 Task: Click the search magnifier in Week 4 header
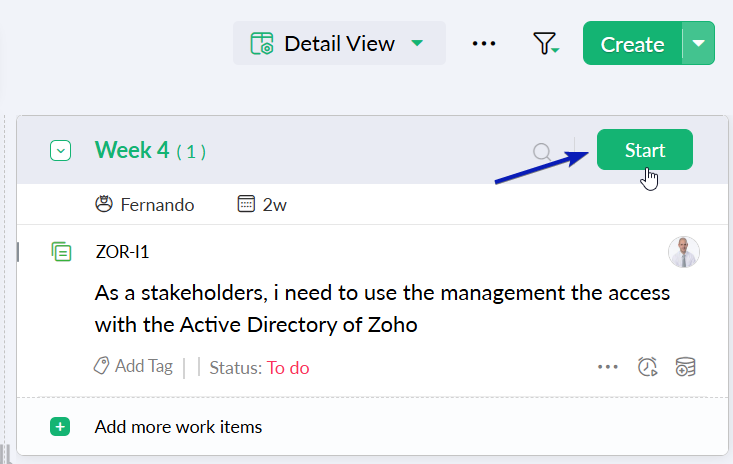[x=542, y=152]
